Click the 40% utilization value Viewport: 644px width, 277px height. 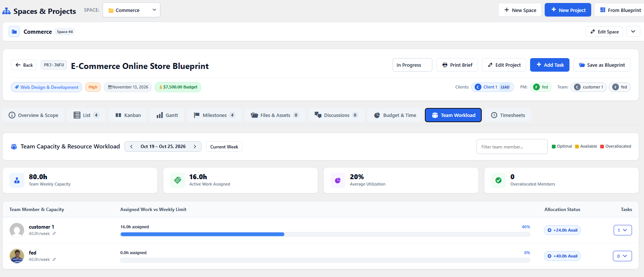[526, 227]
